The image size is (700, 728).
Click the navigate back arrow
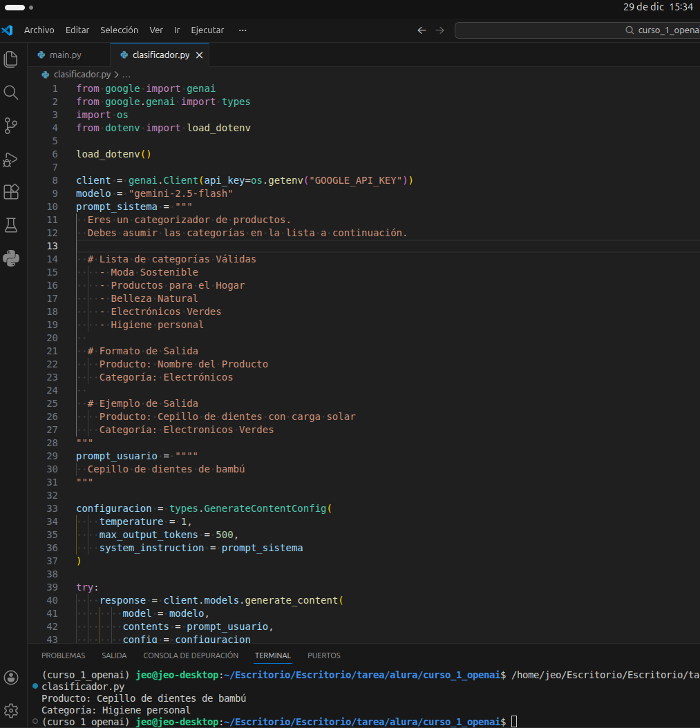click(422, 30)
